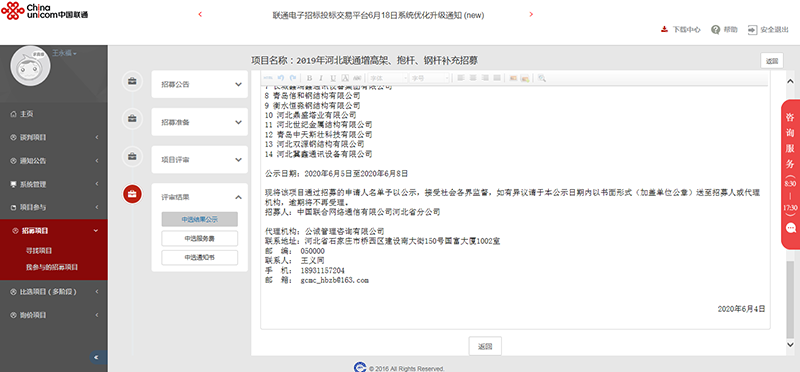800x372 pixels.
Task: Collapse the 评审结果 section
Action: [x=238, y=197]
